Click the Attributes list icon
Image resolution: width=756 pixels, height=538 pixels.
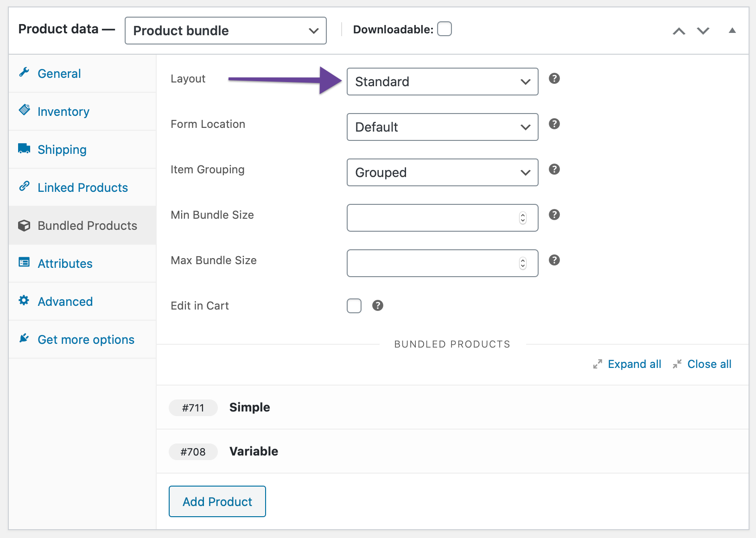[24, 262]
